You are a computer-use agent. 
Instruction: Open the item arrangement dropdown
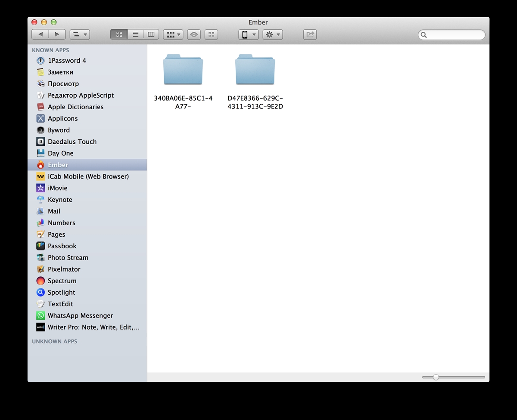click(x=173, y=34)
